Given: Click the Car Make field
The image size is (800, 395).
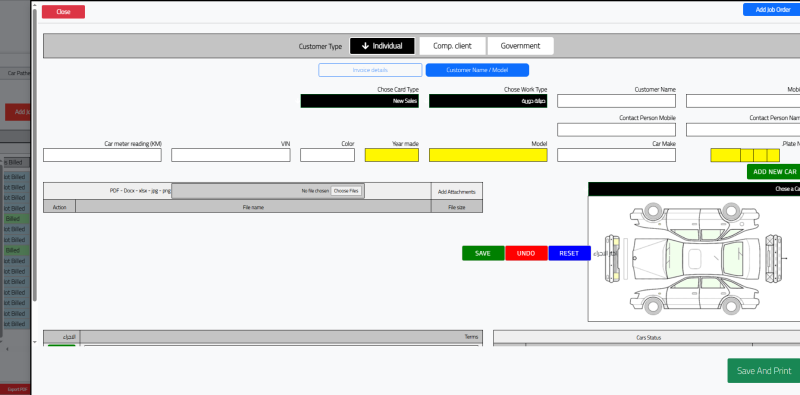Looking at the screenshot, I should 616,155.
